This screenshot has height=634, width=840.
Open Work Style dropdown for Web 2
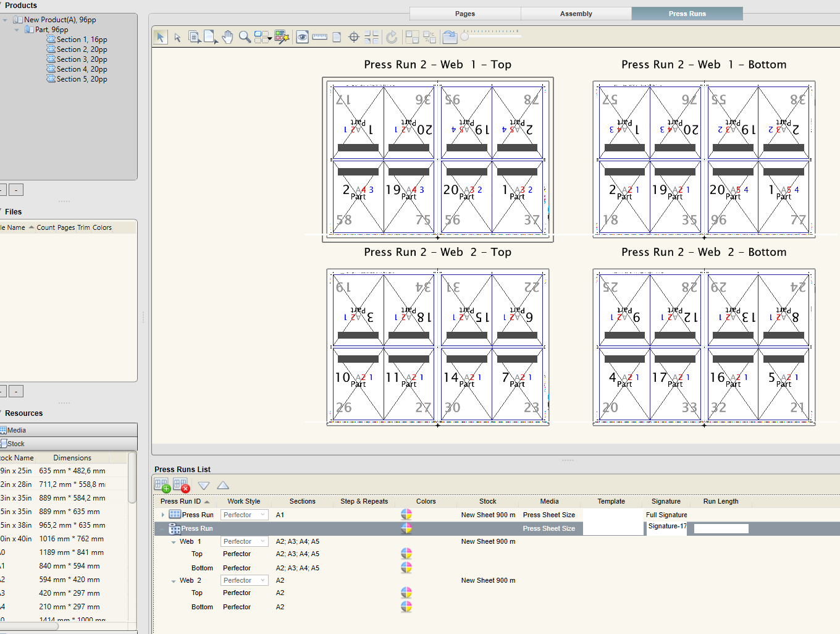(x=244, y=580)
